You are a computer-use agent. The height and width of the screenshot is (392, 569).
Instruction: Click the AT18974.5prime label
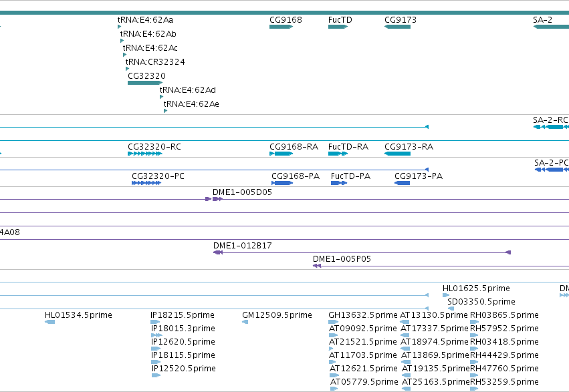(435, 342)
